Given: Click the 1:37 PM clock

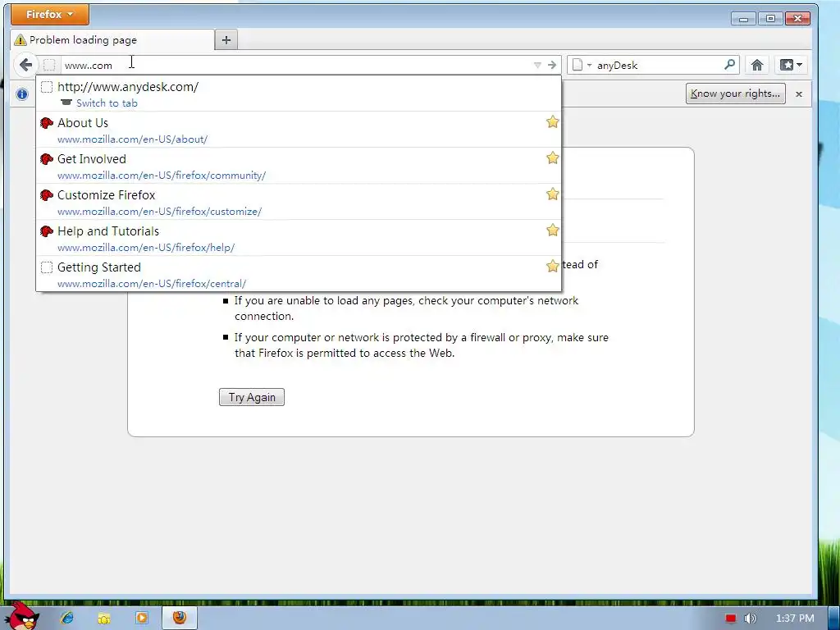Looking at the screenshot, I should pos(795,619).
